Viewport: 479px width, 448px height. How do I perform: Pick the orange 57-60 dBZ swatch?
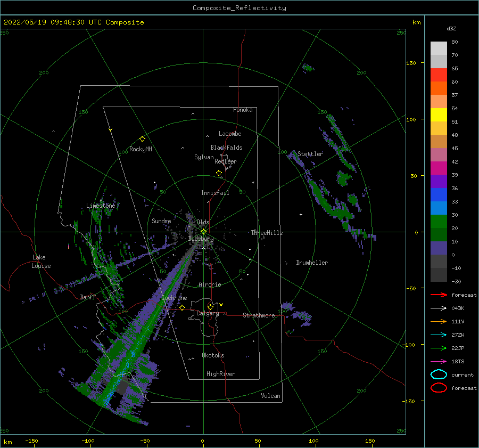pos(439,88)
